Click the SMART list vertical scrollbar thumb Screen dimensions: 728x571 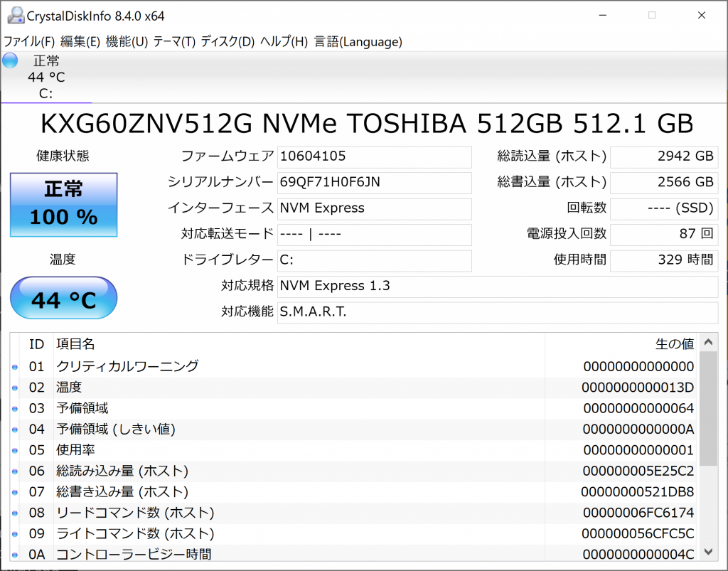pyautogui.click(x=708, y=409)
